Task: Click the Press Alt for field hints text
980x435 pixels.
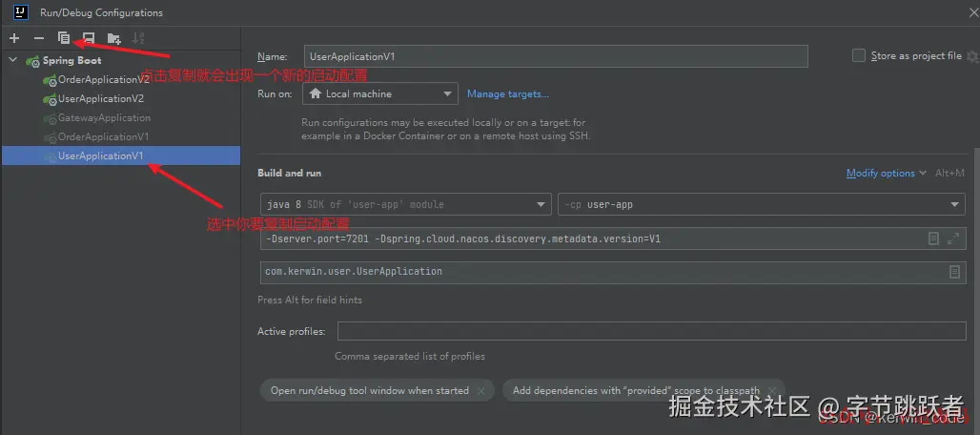Action: click(x=310, y=300)
